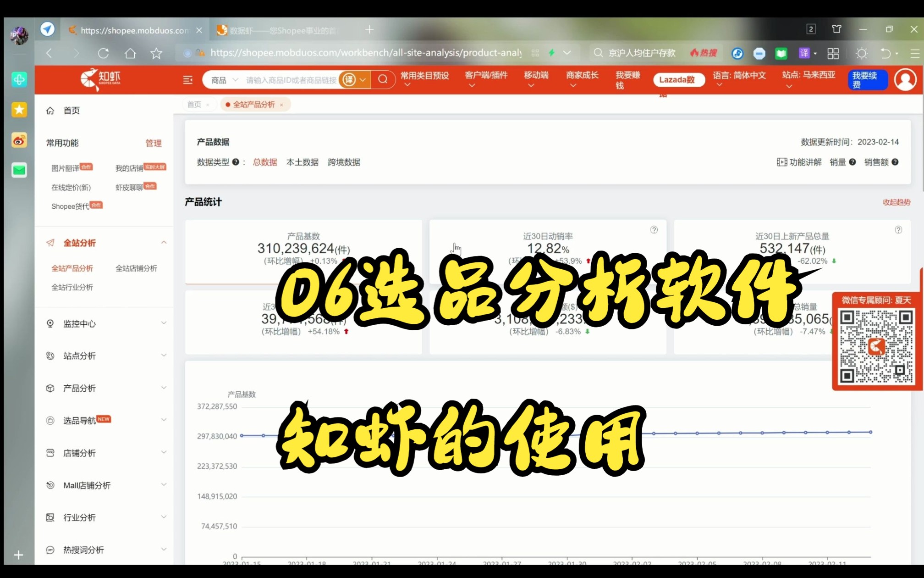This screenshot has width=924, height=578.
Task: Click the help icon on 近30日动销率 card
Action: [x=654, y=229]
